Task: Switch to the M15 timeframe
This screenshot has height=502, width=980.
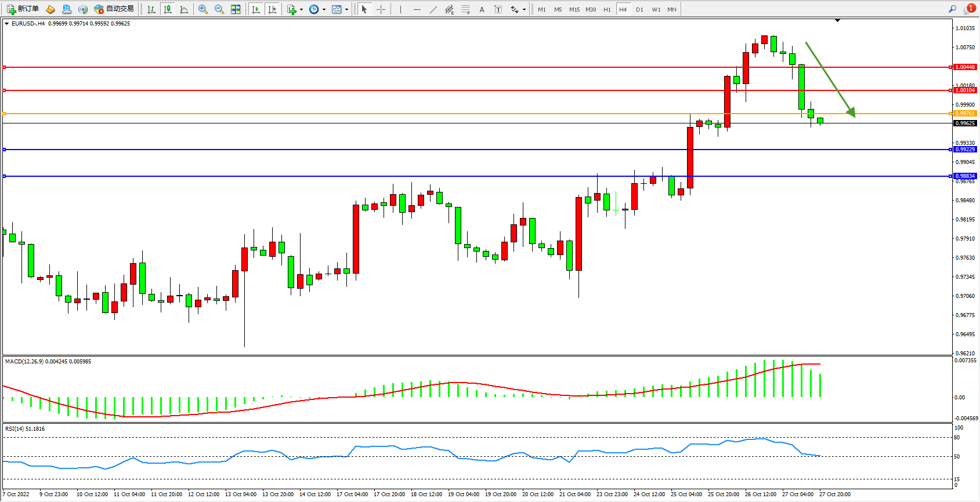Action: pyautogui.click(x=574, y=9)
